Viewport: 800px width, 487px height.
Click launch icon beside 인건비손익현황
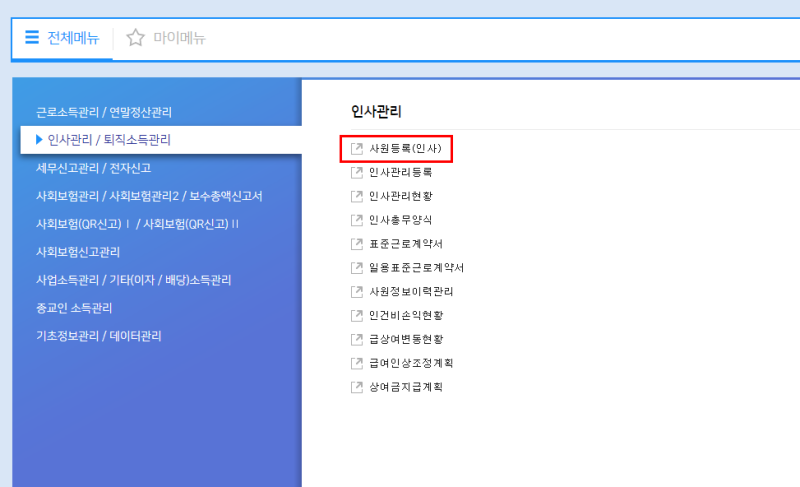(x=357, y=316)
